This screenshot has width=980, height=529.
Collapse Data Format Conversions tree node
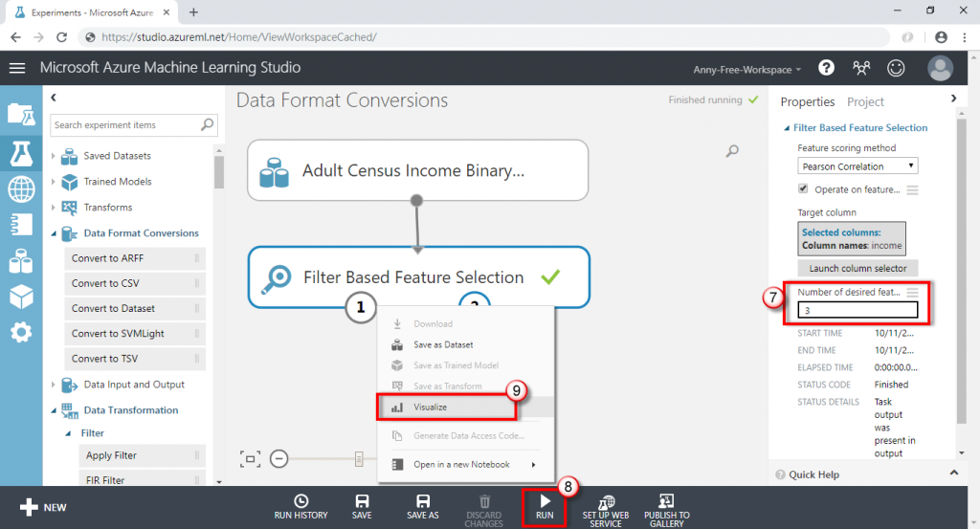54,233
